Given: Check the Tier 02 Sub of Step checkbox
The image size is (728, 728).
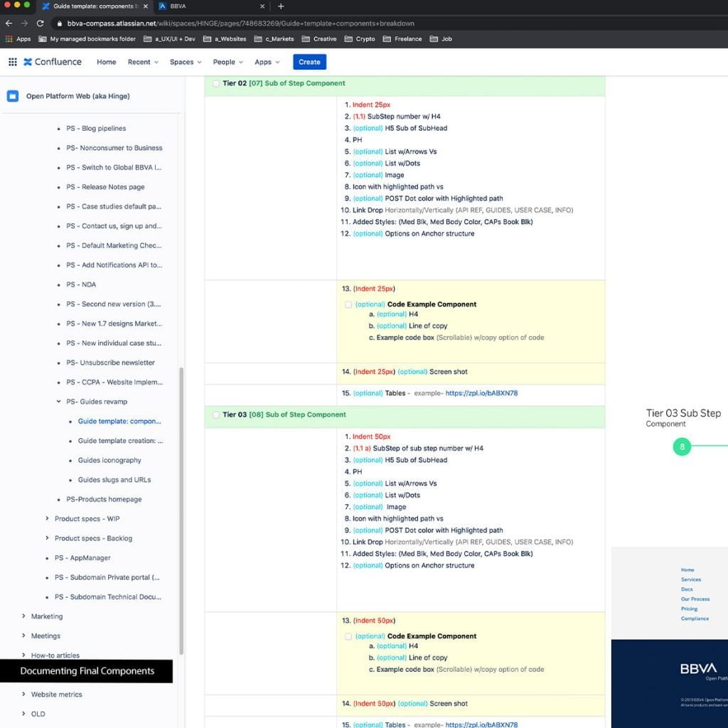Looking at the screenshot, I should pyautogui.click(x=215, y=84).
